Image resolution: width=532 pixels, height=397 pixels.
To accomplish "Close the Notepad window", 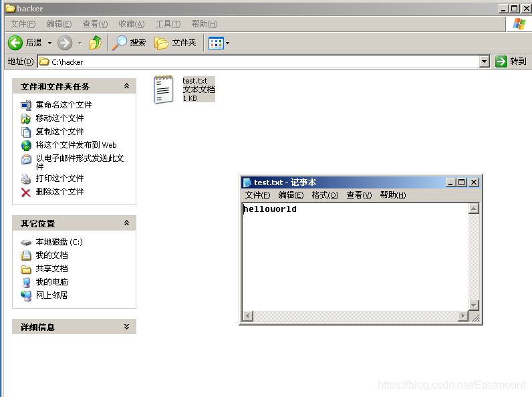I will point(474,182).
